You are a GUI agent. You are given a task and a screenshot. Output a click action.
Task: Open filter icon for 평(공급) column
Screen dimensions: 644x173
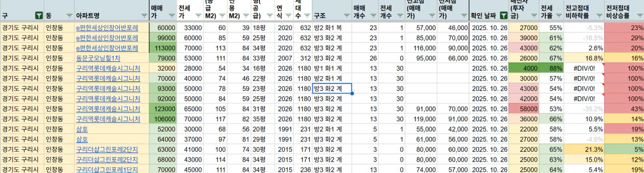pos(270,16)
